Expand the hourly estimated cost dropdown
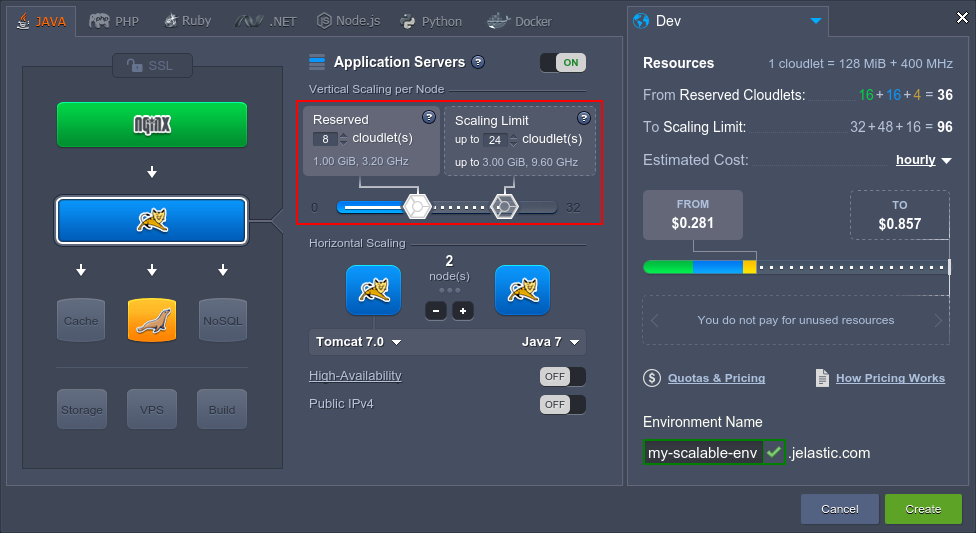 924,160
